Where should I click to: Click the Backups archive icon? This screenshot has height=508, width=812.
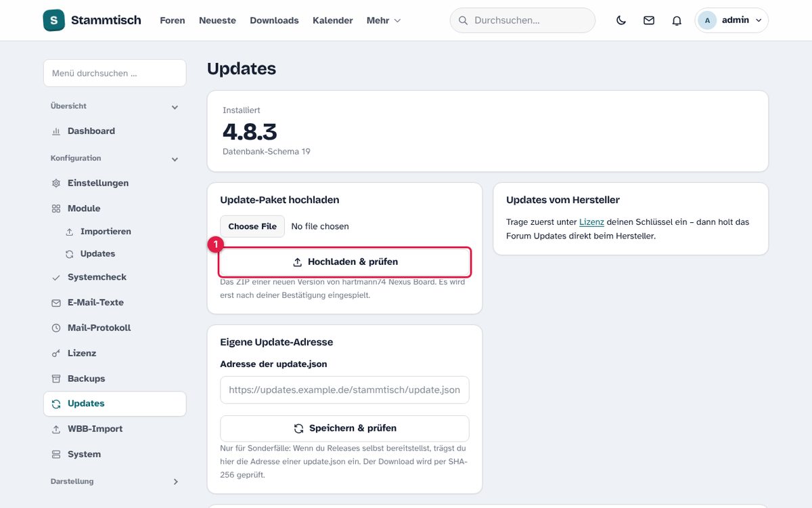coord(56,379)
